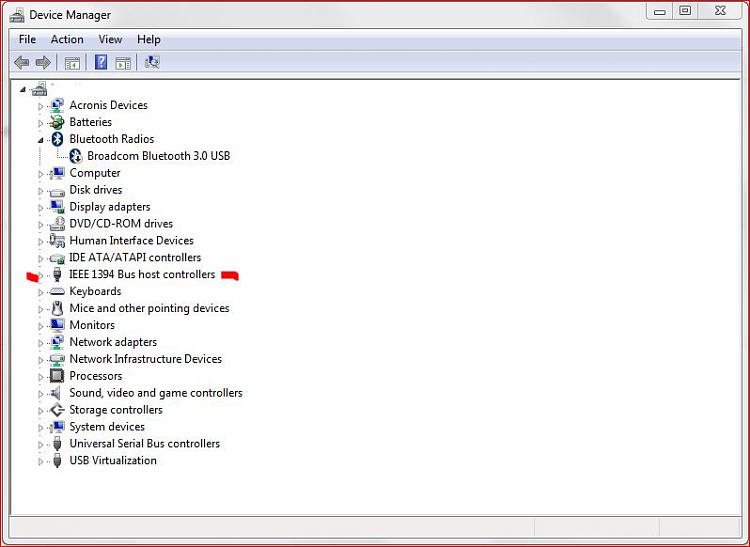The width and height of the screenshot is (750, 547).
Task: Select the Computer row label
Action: click(95, 173)
